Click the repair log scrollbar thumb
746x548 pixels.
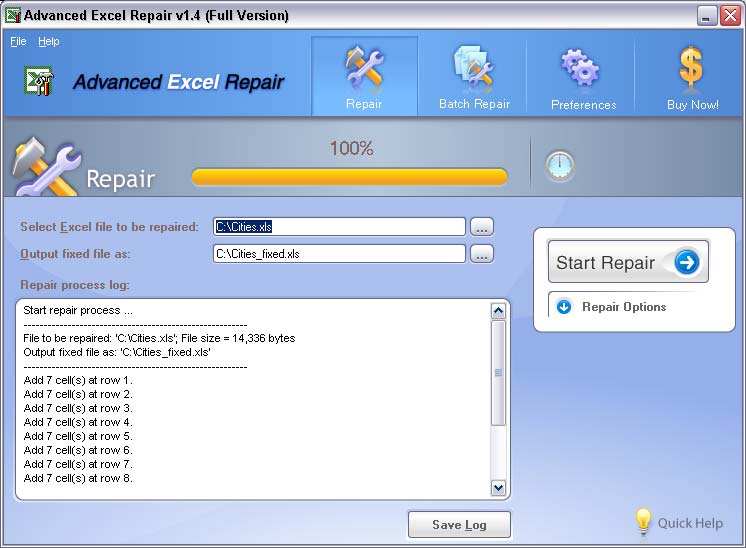498,373
